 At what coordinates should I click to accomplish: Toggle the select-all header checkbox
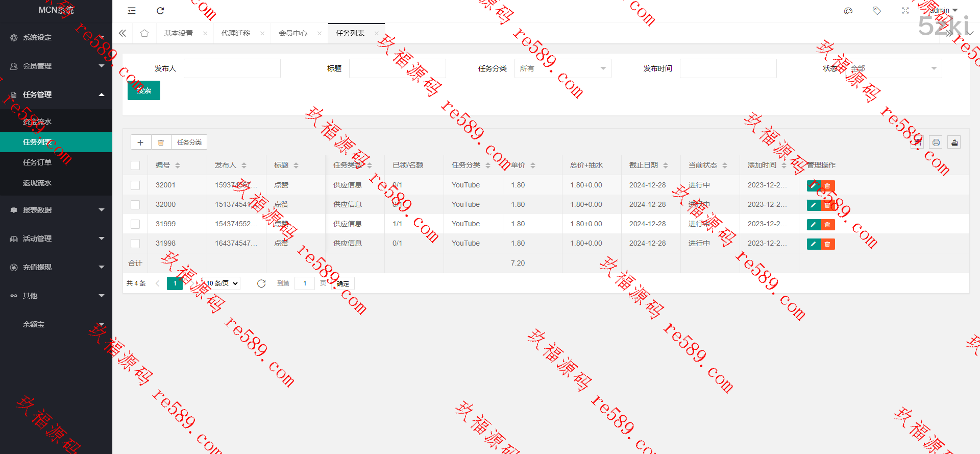point(135,165)
